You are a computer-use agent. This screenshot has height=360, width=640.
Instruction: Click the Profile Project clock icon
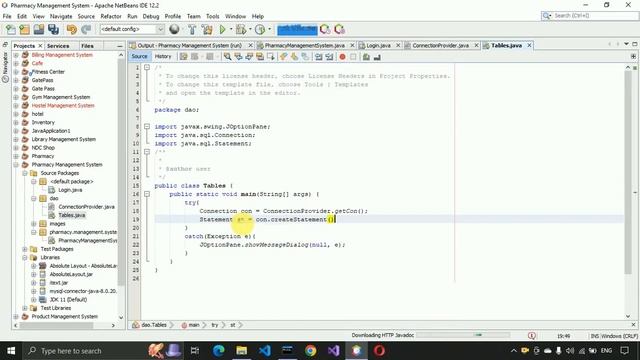tap(260, 29)
